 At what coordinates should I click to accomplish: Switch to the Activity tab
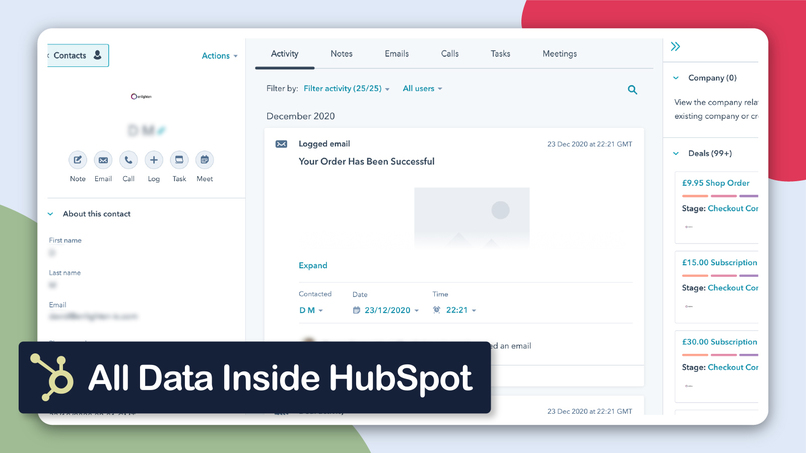[x=284, y=53]
